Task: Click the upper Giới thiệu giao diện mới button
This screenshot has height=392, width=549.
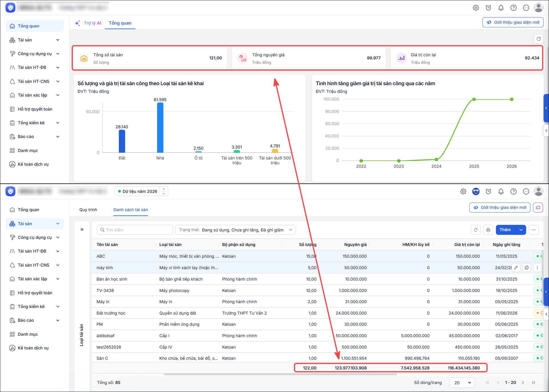Action: [x=513, y=22]
